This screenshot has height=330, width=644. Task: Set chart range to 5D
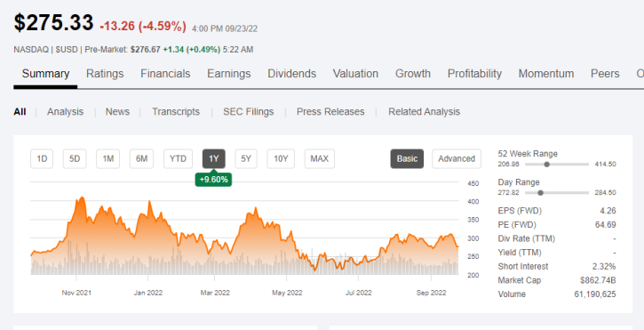pos(75,159)
